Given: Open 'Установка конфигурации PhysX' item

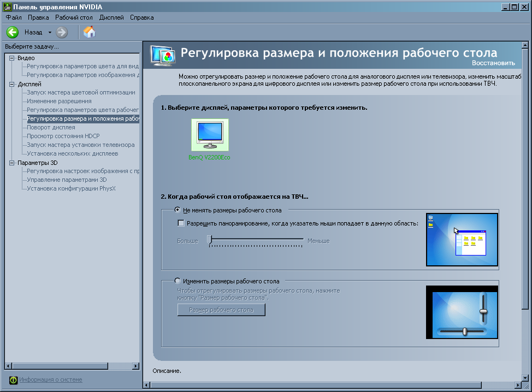Looking at the screenshot, I should 71,188.
